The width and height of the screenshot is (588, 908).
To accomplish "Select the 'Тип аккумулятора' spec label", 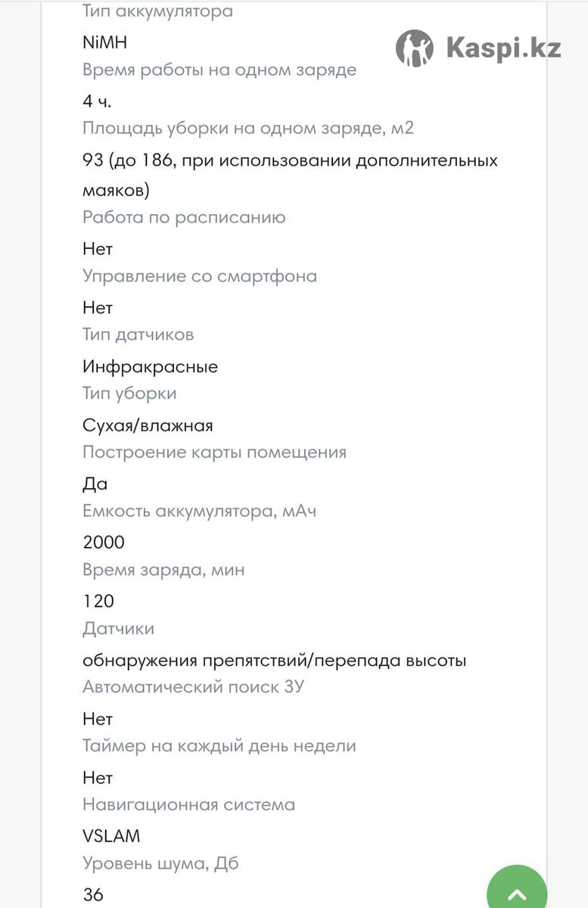I will click(x=157, y=11).
